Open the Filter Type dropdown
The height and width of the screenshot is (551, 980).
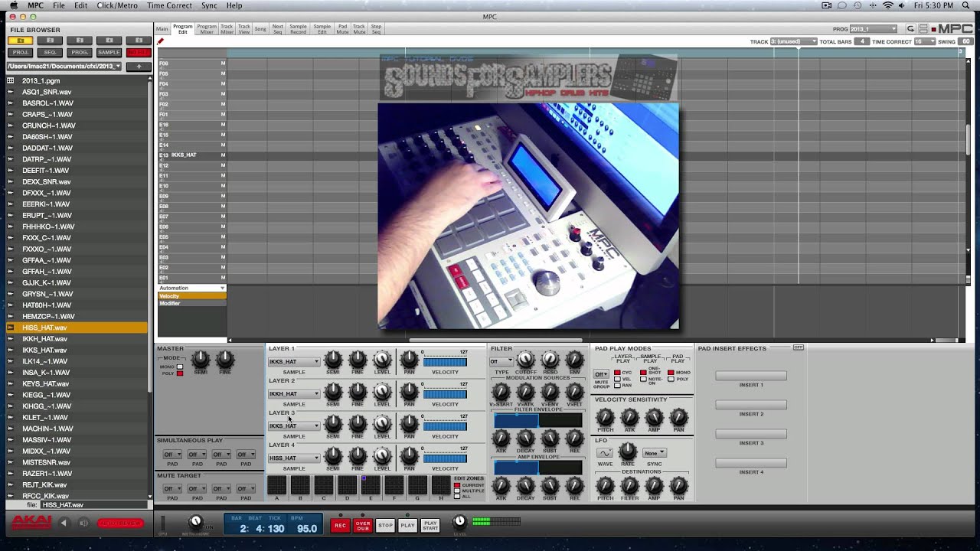pos(501,361)
